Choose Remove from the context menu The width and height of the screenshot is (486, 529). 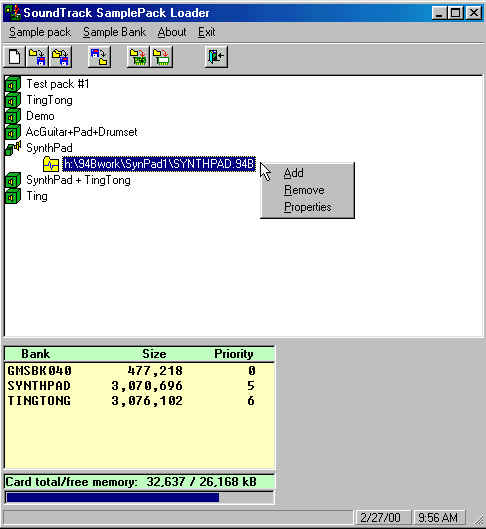point(304,190)
